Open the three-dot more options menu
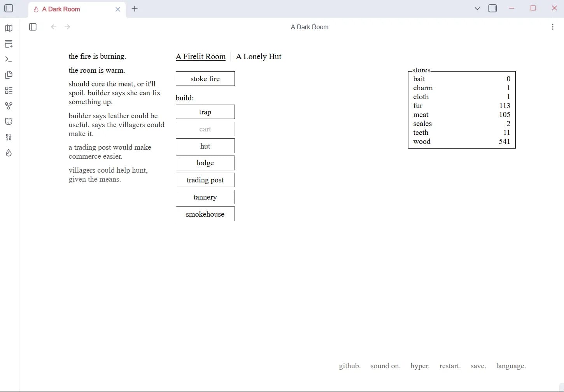Image resolution: width=564 pixels, height=392 pixels. pos(552,27)
